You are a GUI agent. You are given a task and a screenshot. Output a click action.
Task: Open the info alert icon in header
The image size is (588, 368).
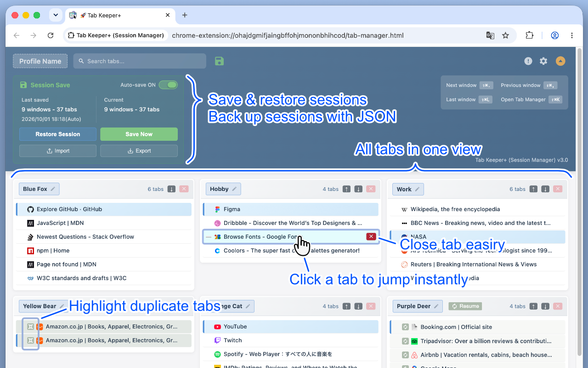pos(528,61)
